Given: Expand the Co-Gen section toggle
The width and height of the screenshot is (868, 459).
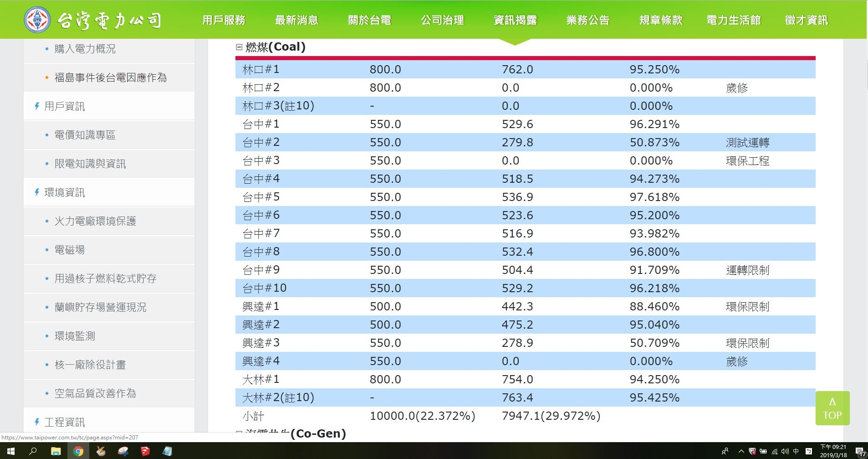Looking at the screenshot, I should tap(239, 432).
